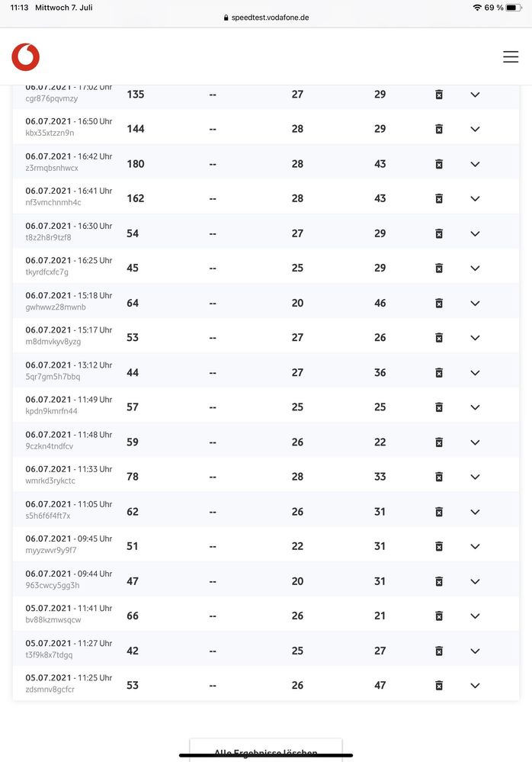Screen dimensions: 532x762
Task: Delete the 16:50 Uhr test result
Action: (439, 129)
